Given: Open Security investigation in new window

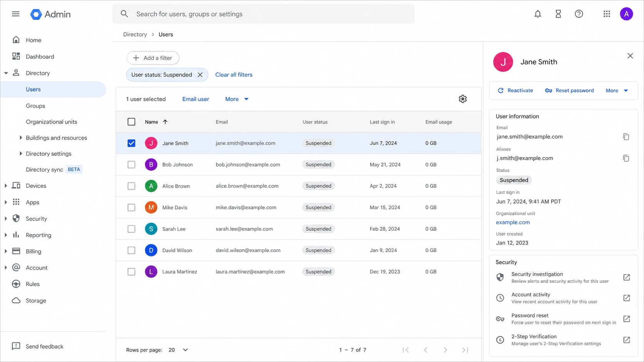Looking at the screenshot, I should [627, 277].
